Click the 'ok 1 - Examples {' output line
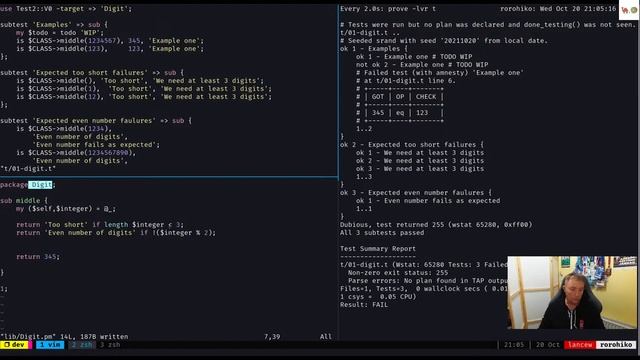640x360 pixels. [374, 49]
